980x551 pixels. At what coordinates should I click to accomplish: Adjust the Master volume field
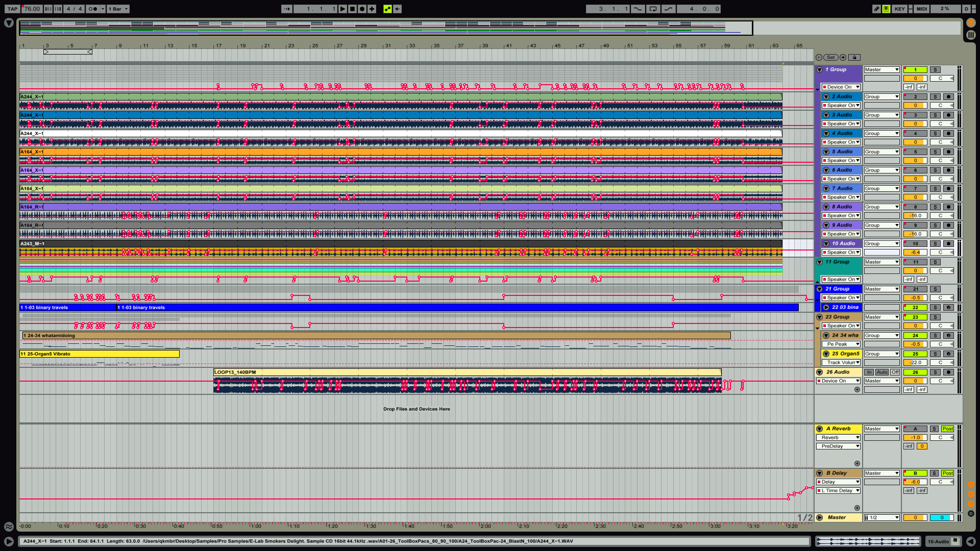coord(915,518)
